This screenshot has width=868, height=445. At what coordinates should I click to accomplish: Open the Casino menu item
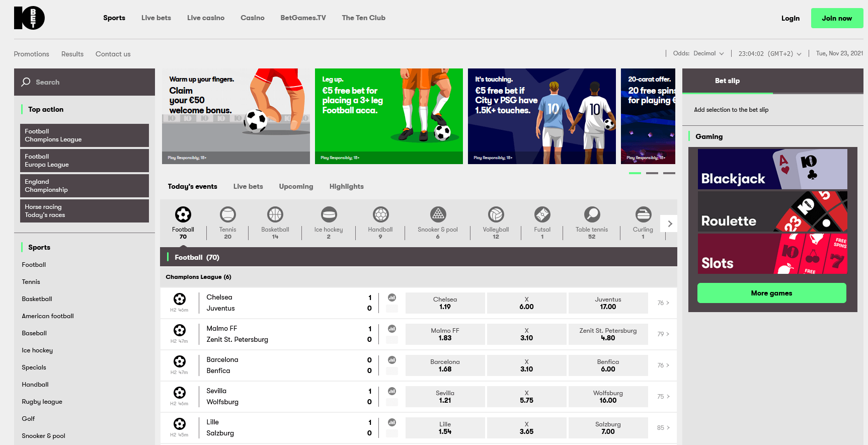[x=253, y=18]
